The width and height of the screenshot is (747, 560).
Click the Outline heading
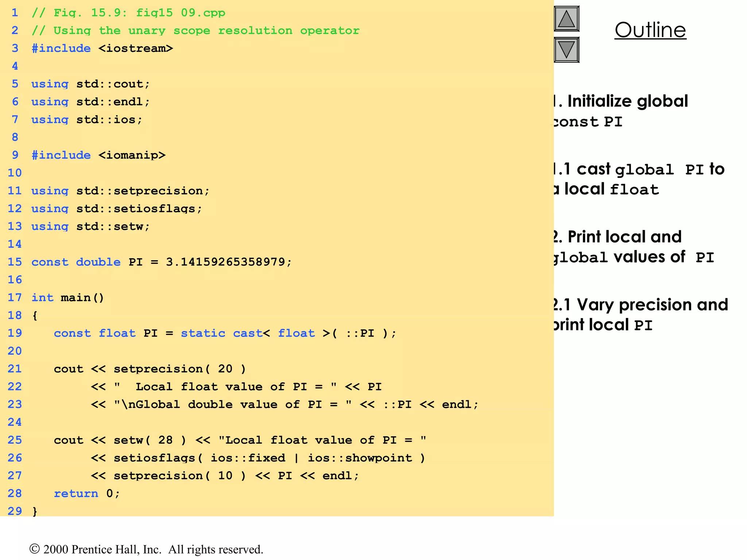coord(650,30)
